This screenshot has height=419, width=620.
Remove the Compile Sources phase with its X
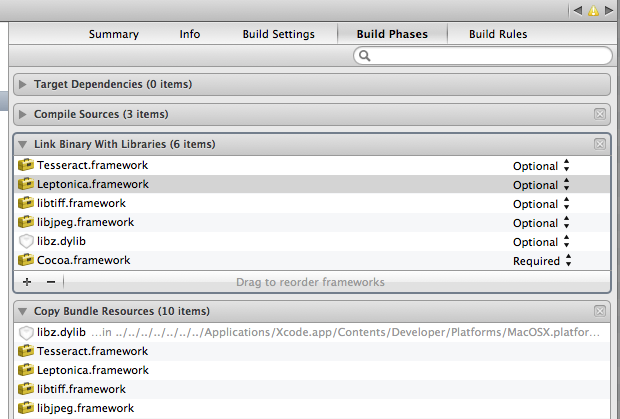click(599, 114)
